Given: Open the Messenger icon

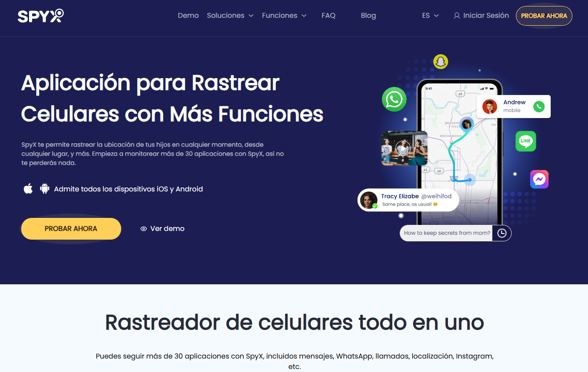Looking at the screenshot, I should click(x=539, y=179).
